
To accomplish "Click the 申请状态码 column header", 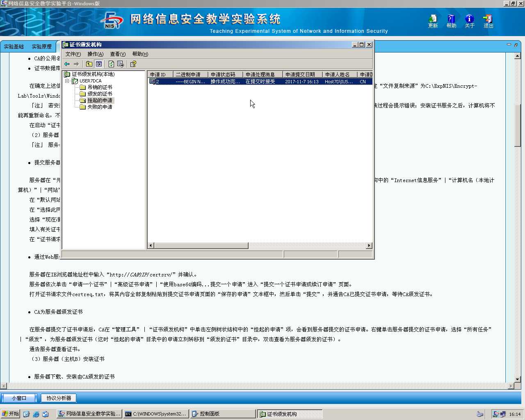I will [x=226, y=74].
